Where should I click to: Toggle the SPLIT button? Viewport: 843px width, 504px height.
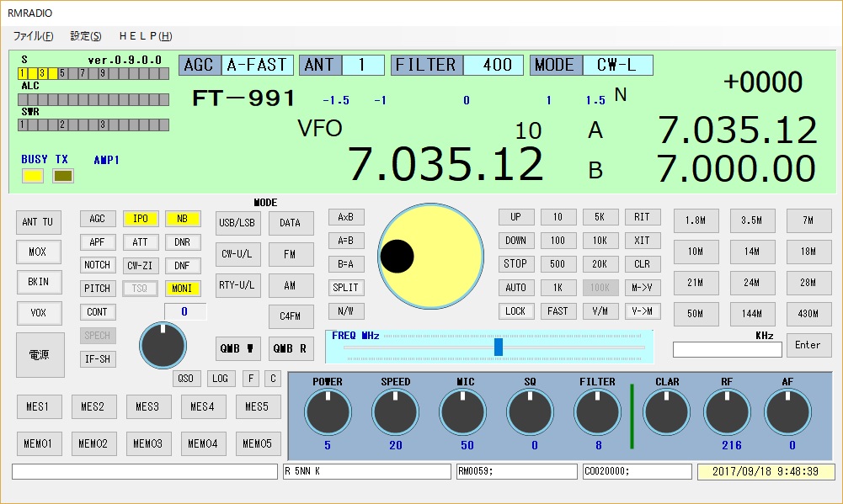345,288
